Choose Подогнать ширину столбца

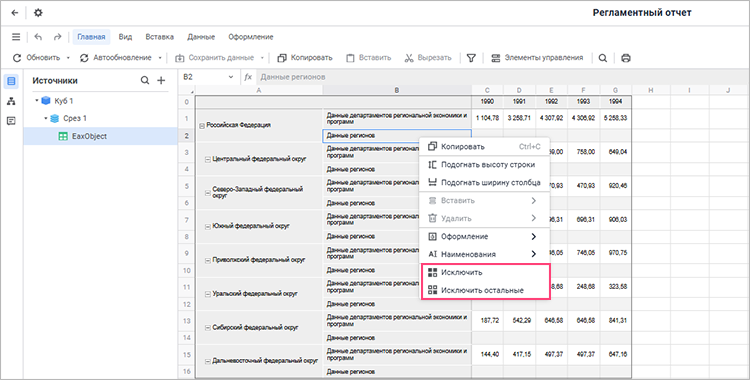485,182
